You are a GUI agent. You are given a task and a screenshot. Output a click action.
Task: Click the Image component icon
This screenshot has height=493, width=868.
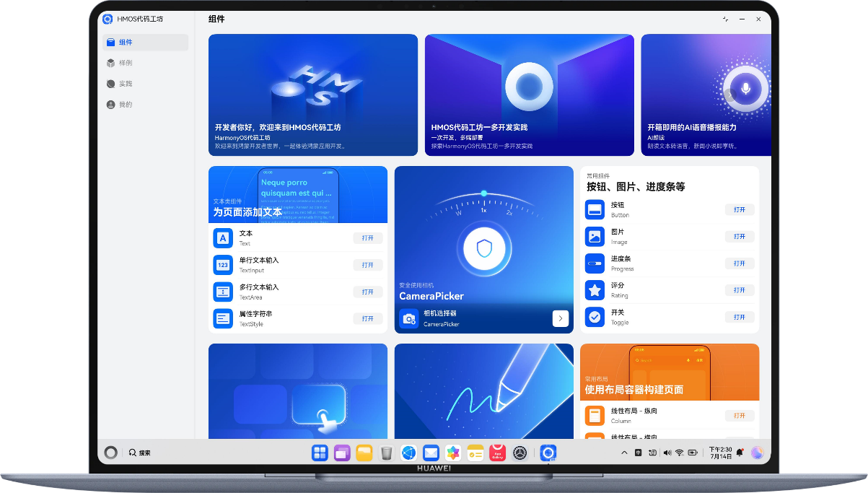594,236
